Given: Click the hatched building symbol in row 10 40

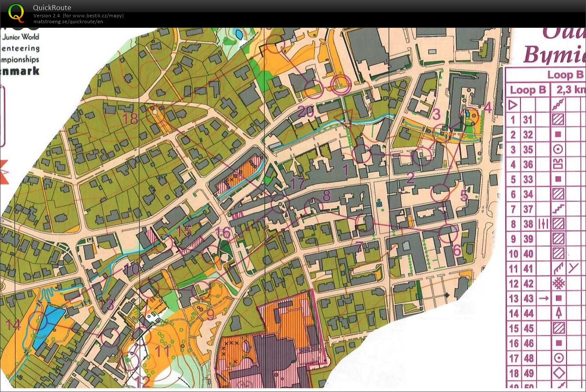Looking at the screenshot, I should (558, 253).
